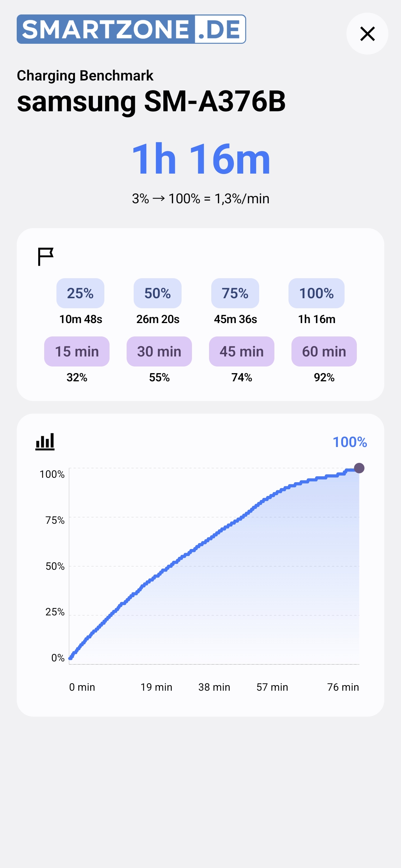Select the 75% milestone badge
401x868 pixels.
click(x=235, y=293)
